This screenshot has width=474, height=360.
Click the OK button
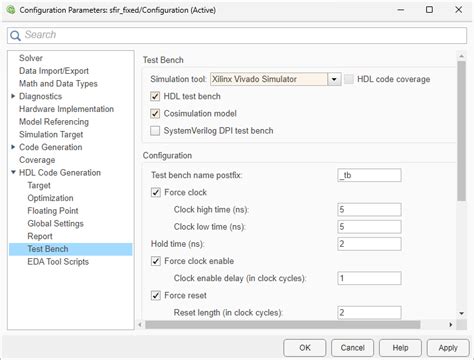pyautogui.click(x=305, y=348)
